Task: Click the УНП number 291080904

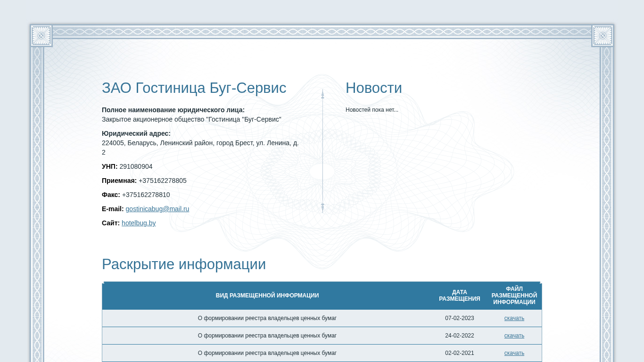Action: click(136, 166)
